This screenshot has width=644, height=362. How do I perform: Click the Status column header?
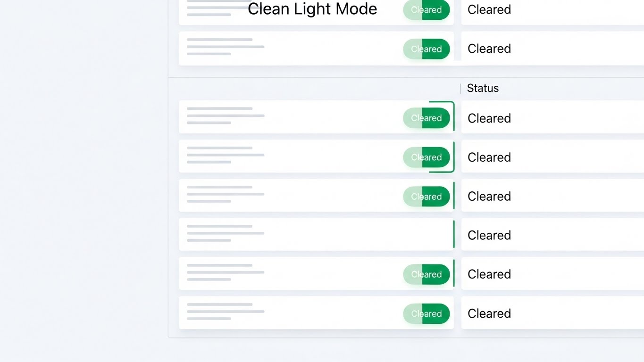(x=483, y=88)
